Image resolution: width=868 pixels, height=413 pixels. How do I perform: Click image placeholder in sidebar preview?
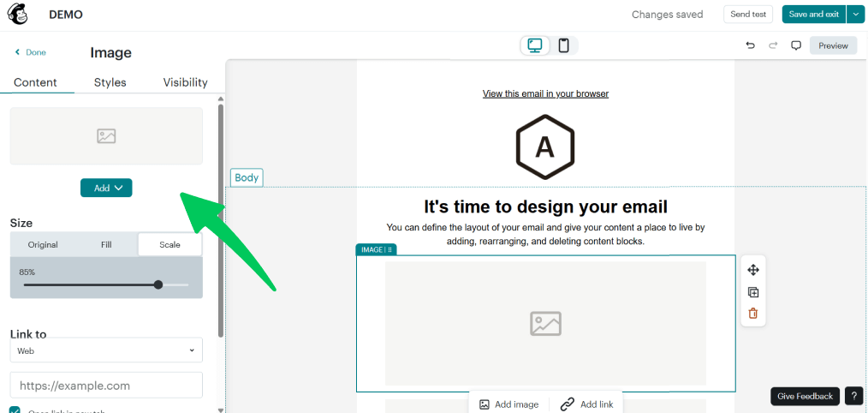pos(106,136)
